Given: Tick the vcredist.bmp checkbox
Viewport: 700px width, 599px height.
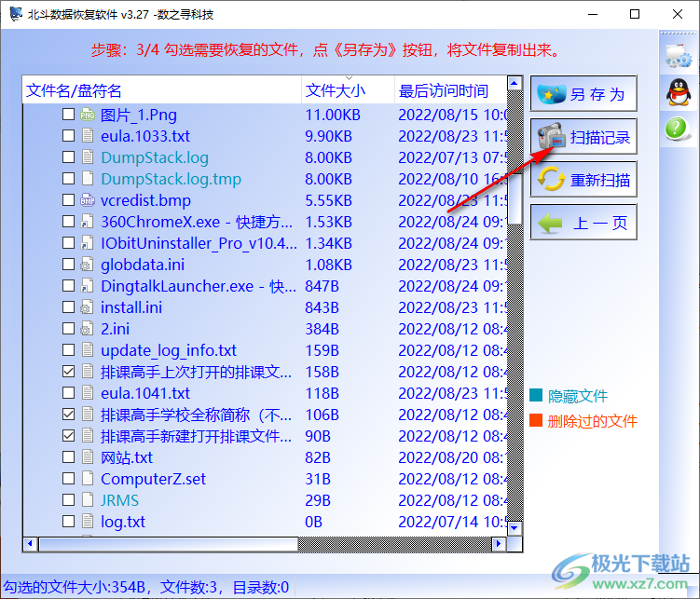Looking at the screenshot, I should point(68,200).
